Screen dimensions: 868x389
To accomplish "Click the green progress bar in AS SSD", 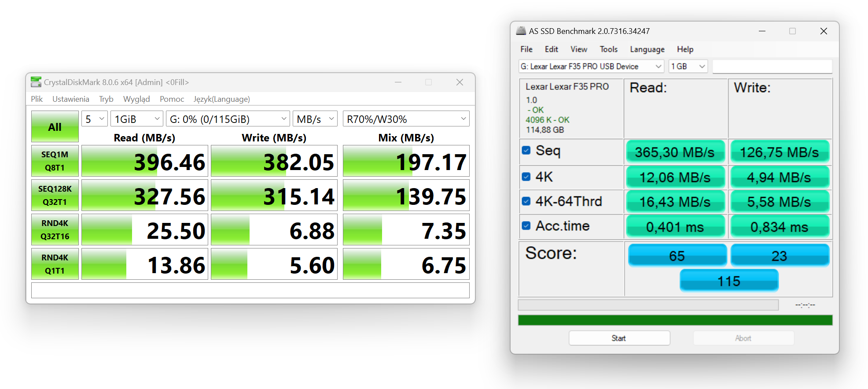I will pos(675,320).
